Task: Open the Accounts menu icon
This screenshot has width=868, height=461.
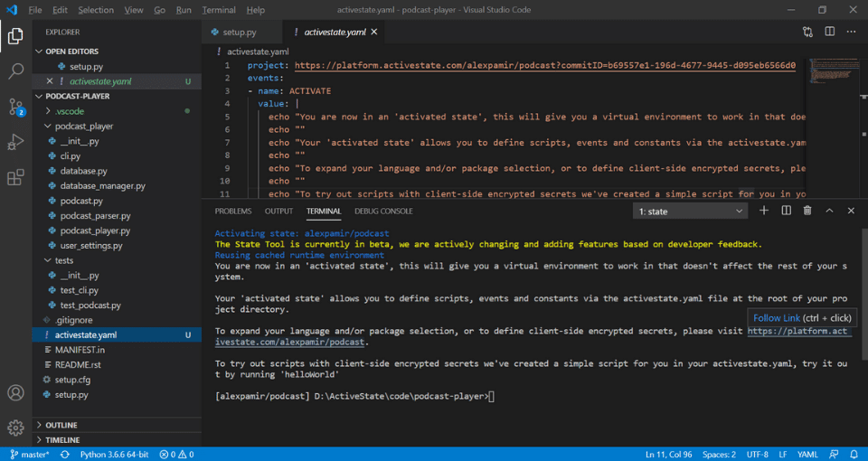Action: tap(15, 392)
